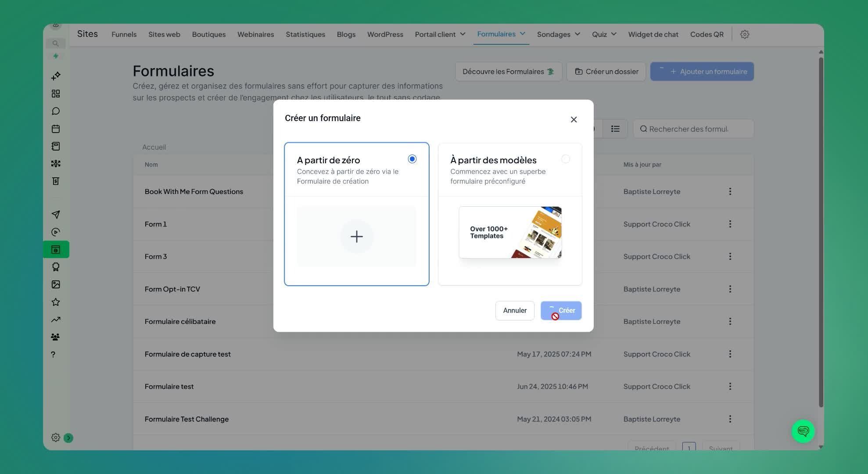Select the 'A partir de zéro' radio button

click(412, 159)
